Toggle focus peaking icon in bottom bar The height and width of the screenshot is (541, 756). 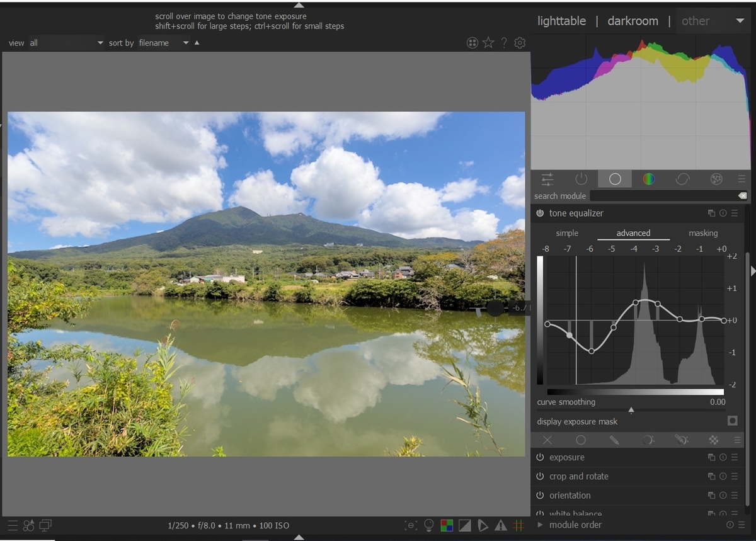tap(411, 525)
